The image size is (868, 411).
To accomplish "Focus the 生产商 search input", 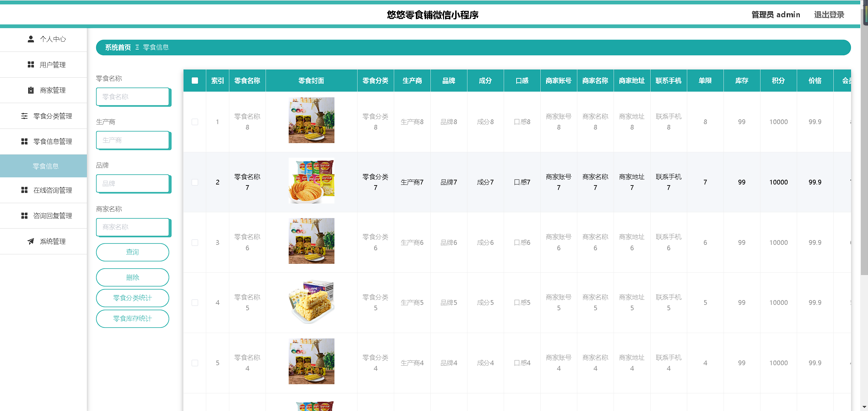I will tap(133, 140).
